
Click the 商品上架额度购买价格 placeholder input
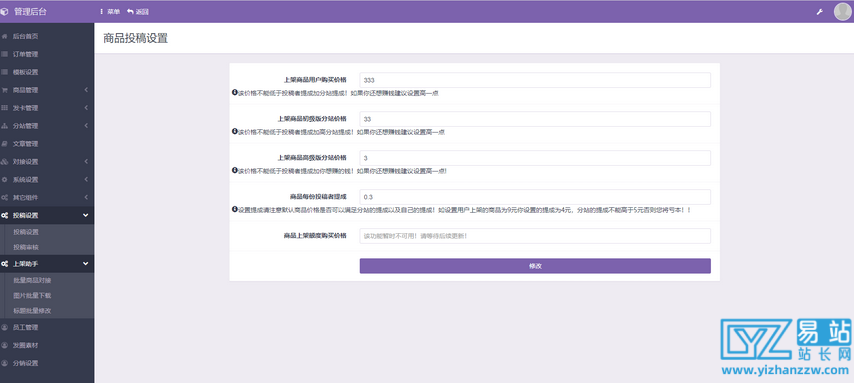pos(535,236)
